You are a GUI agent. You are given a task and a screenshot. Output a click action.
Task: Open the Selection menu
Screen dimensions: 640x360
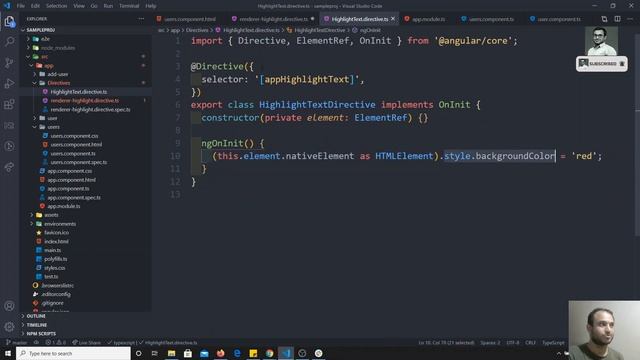[56, 6]
